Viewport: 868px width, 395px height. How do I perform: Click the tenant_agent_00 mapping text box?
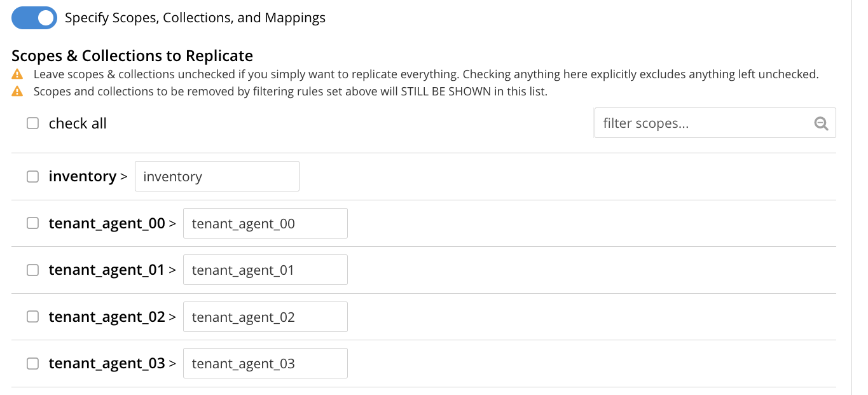click(265, 223)
